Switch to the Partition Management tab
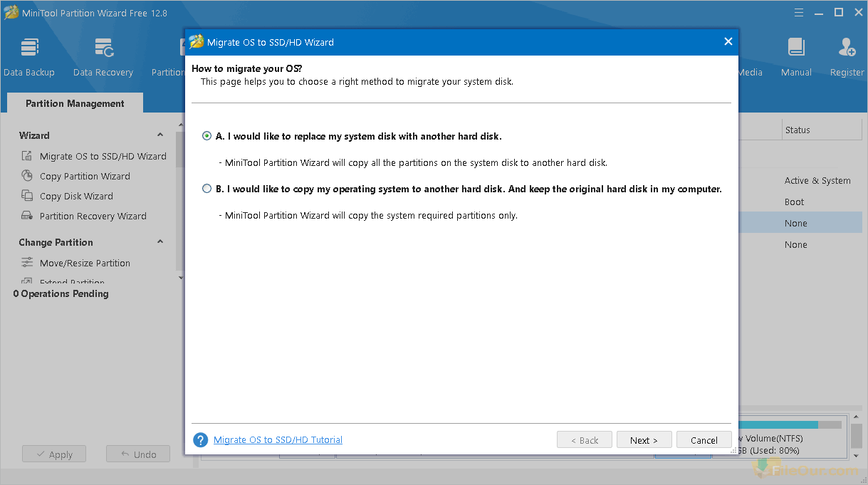Image resolution: width=868 pixels, height=485 pixels. (x=75, y=103)
